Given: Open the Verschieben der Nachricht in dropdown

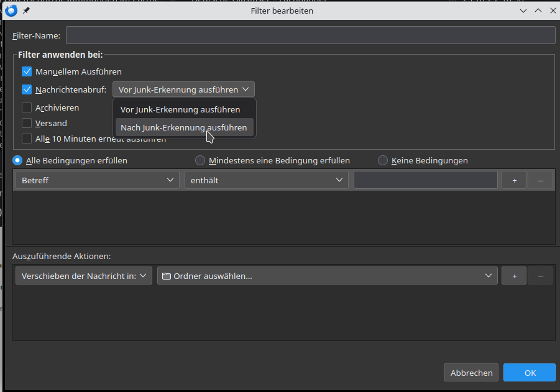Looking at the screenshot, I should (83, 276).
